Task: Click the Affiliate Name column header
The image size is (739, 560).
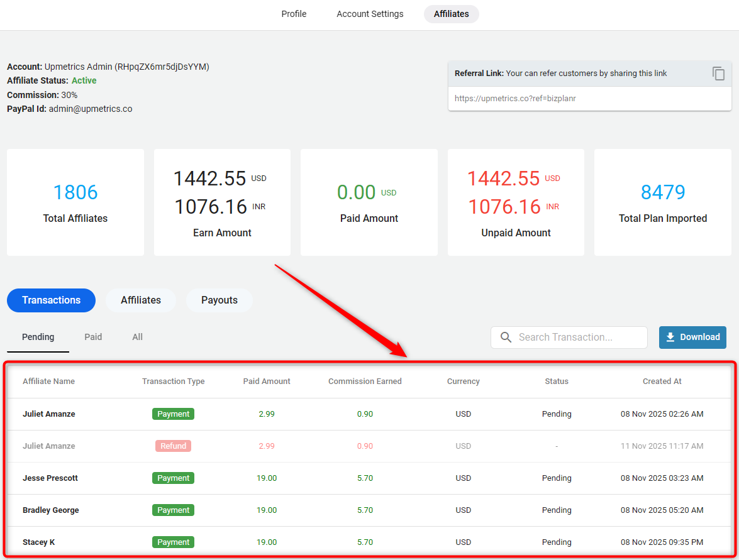Action: [x=48, y=382]
